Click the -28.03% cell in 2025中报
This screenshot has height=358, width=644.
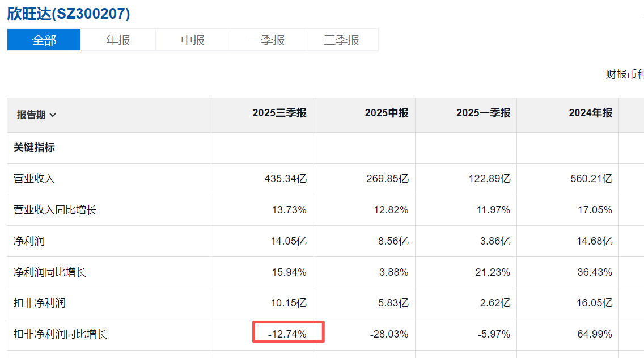tap(389, 334)
